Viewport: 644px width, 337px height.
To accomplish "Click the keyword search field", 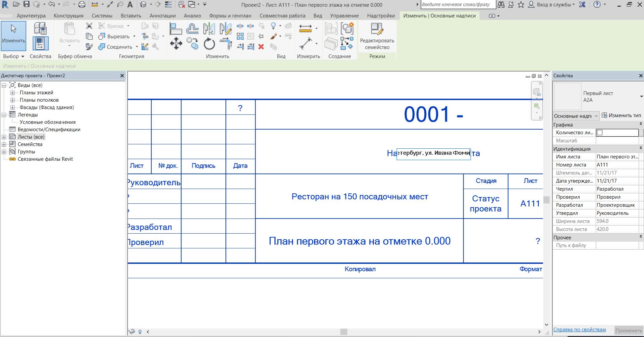I will click(458, 5).
